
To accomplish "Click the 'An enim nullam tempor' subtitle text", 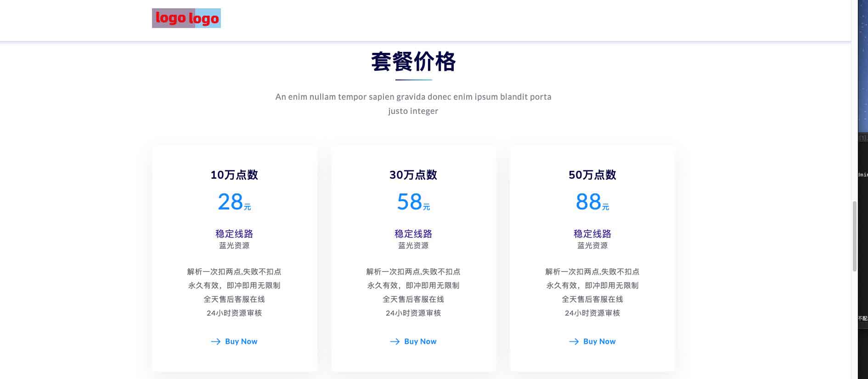I will coord(413,97).
